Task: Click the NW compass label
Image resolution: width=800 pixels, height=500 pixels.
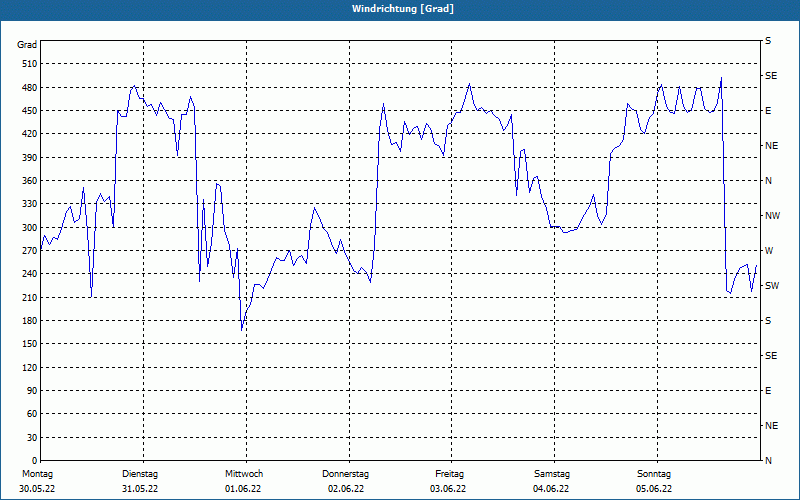Action: coord(773,216)
